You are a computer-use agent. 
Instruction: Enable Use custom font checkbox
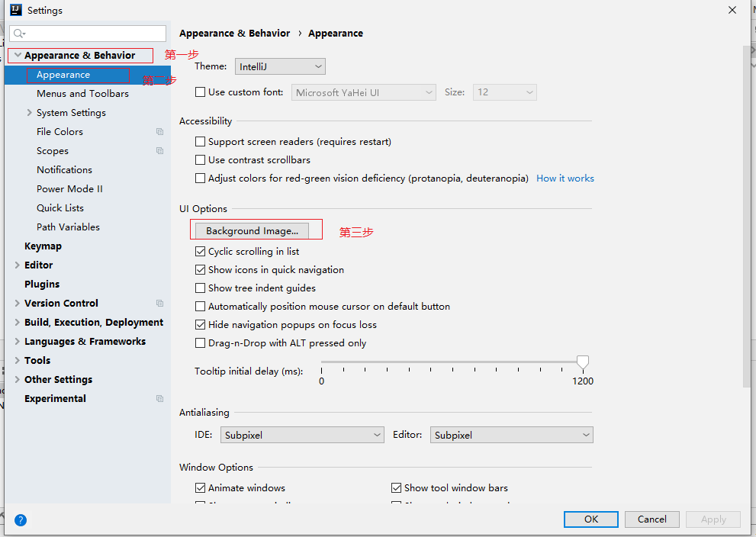200,92
